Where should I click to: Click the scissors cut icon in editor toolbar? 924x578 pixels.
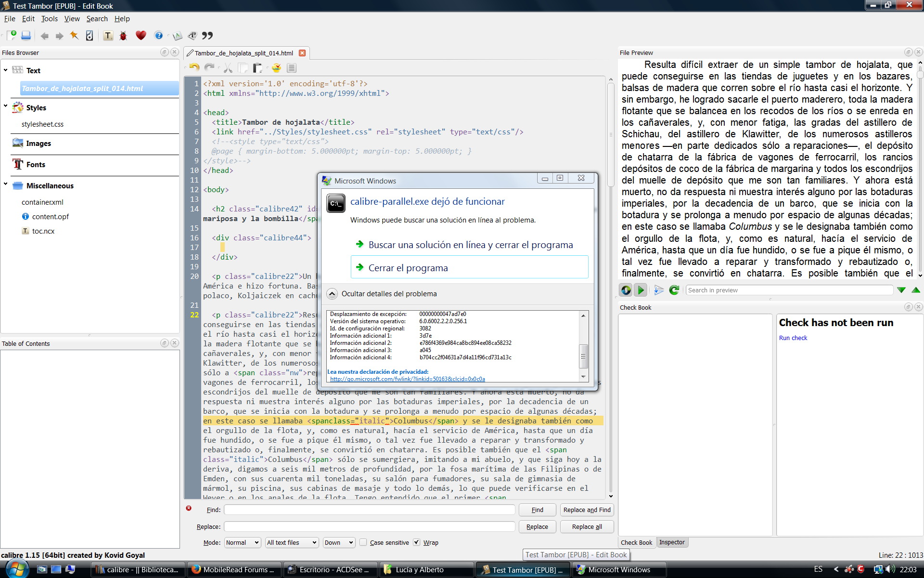(x=228, y=68)
